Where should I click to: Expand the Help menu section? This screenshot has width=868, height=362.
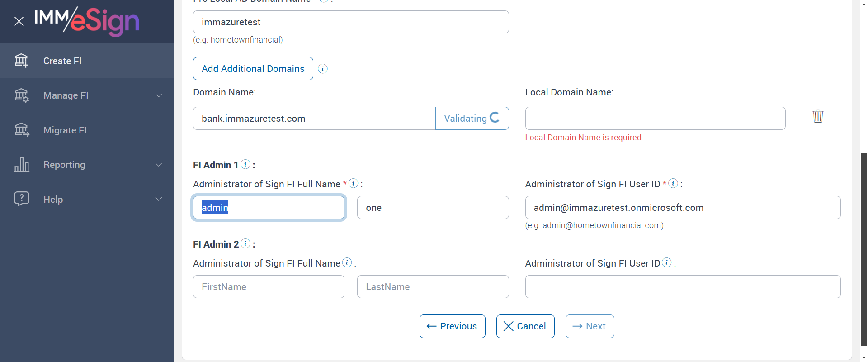(159, 199)
